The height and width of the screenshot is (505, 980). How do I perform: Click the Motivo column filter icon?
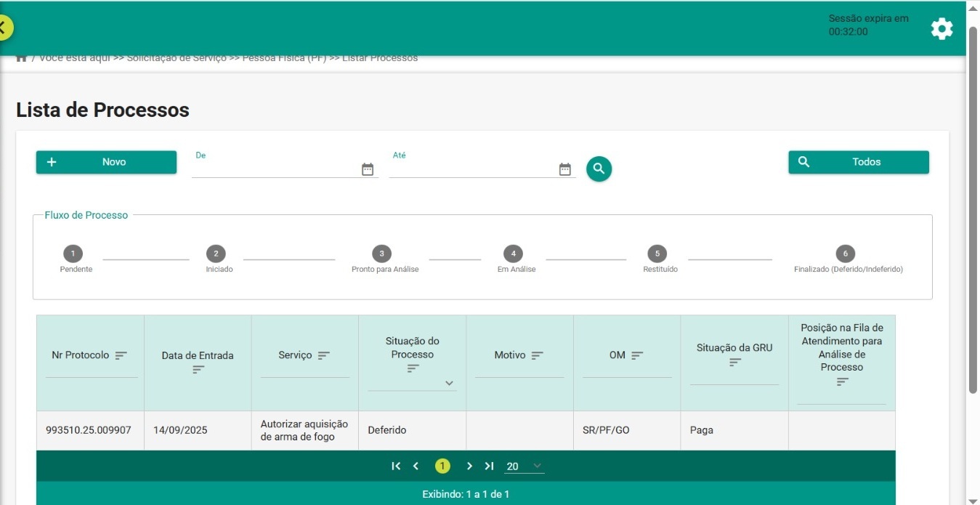(x=538, y=355)
